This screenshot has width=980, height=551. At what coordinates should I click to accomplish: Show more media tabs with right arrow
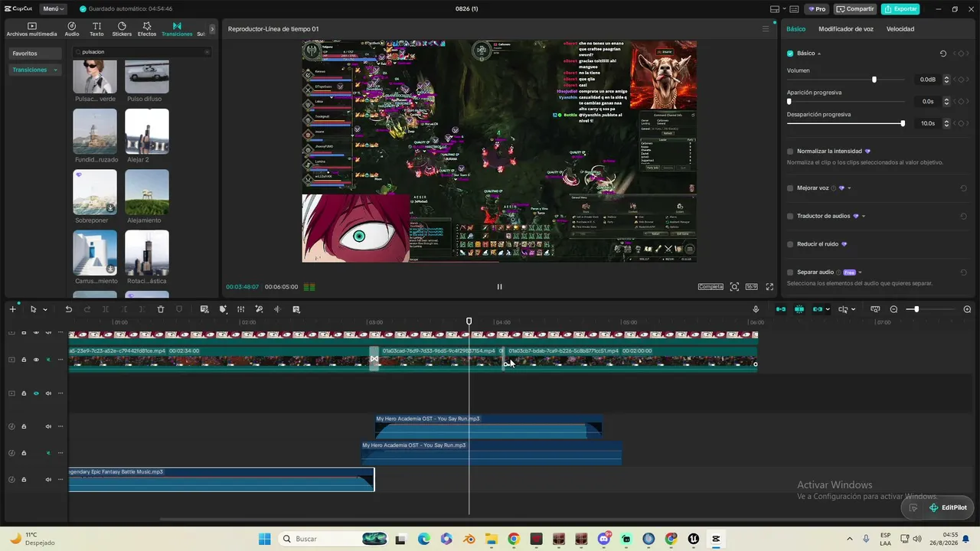[x=211, y=29]
